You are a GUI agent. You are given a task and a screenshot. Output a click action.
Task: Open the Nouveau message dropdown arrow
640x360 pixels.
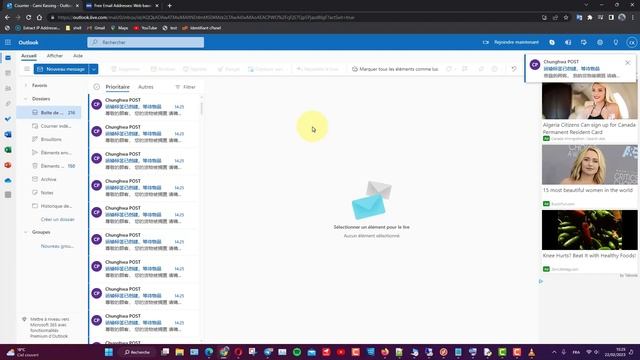pos(93,69)
